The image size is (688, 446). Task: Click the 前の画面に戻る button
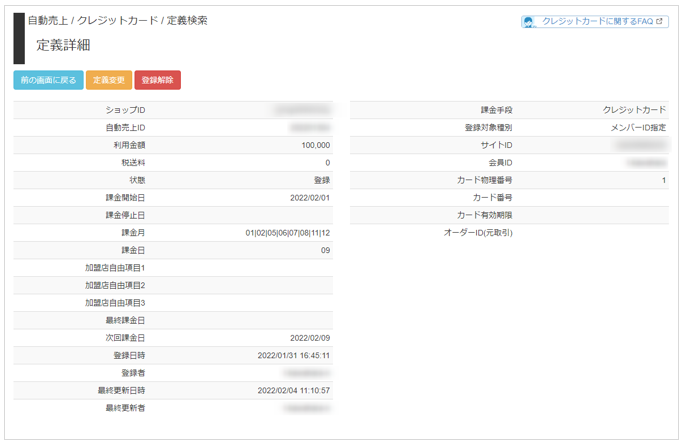pos(48,80)
